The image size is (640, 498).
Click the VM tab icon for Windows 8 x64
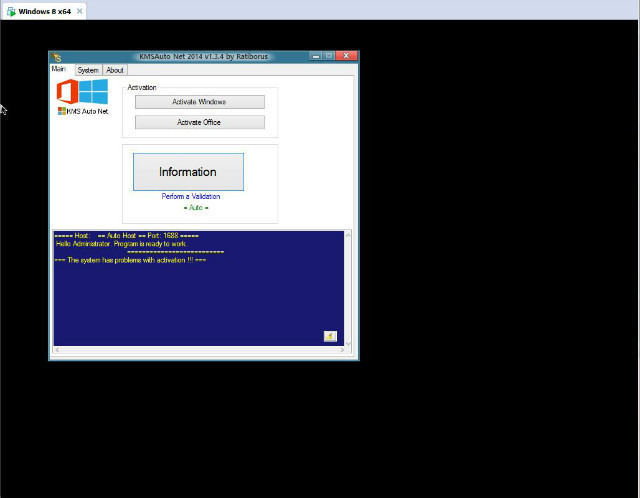(11, 11)
